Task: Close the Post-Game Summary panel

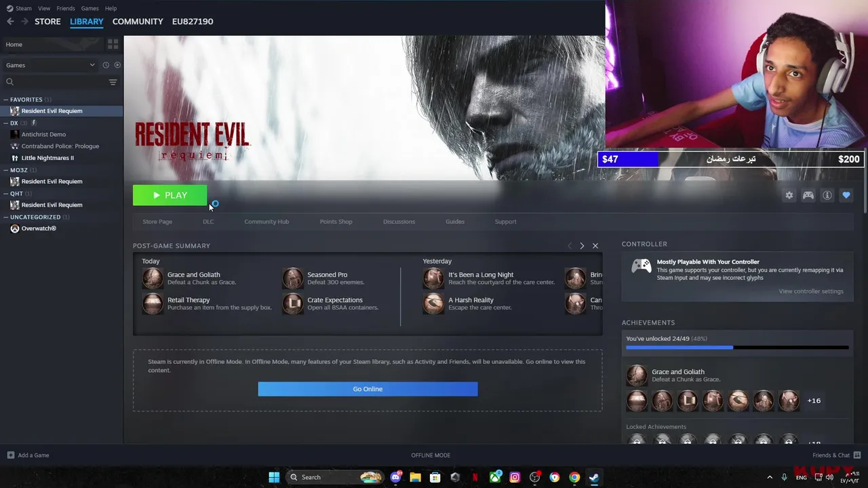Action: coord(595,245)
